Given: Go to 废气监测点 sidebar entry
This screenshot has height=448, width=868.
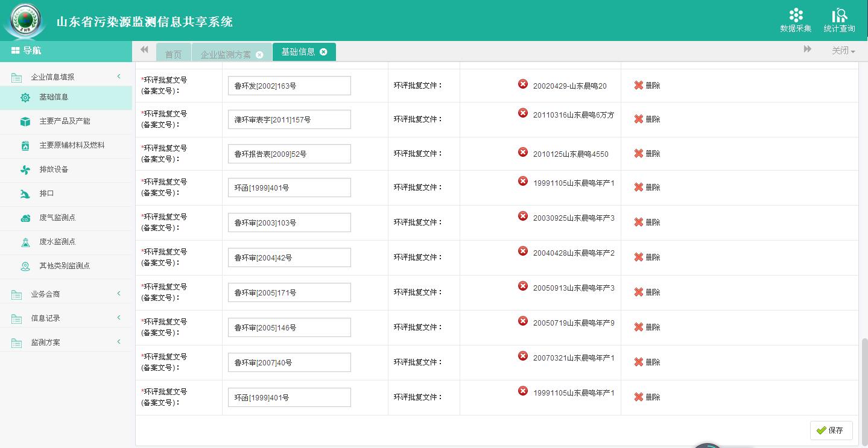Looking at the screenshot, I should coord(57,218).
